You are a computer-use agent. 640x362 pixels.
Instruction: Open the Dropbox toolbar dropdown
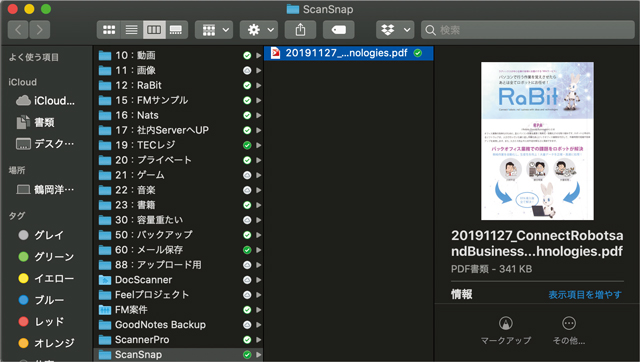coord(395,30)
